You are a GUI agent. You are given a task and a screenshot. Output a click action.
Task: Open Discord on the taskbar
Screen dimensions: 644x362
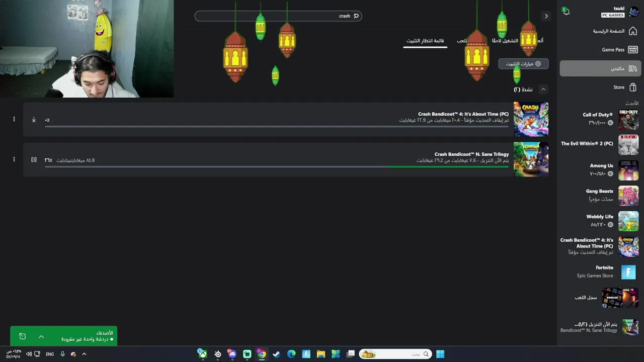[232, 354]
